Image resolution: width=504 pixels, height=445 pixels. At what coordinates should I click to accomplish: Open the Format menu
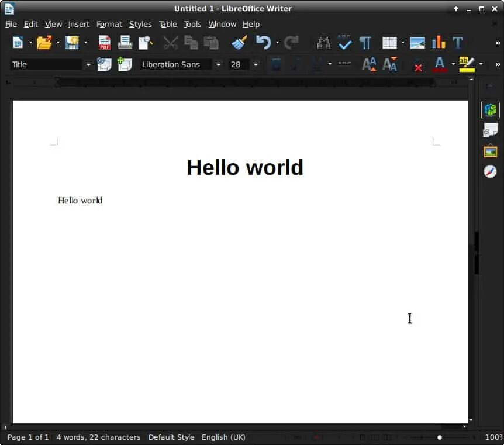pos(109,24)
